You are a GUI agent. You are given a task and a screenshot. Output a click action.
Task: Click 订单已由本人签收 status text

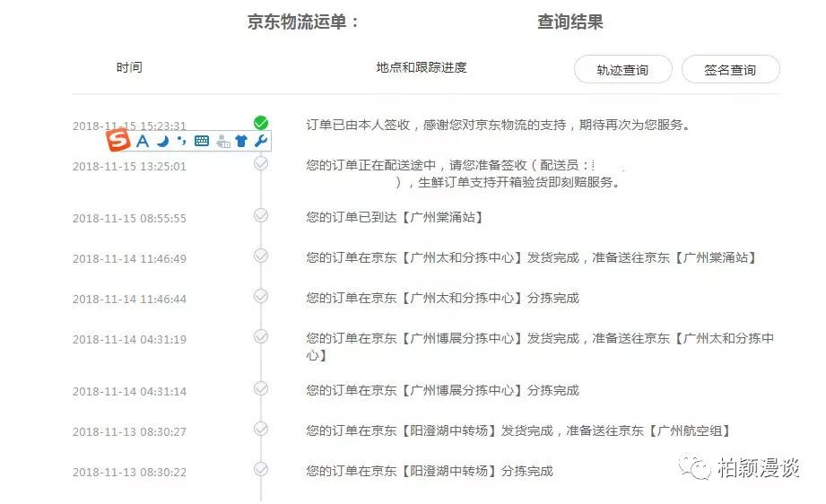tap(498, 125)
